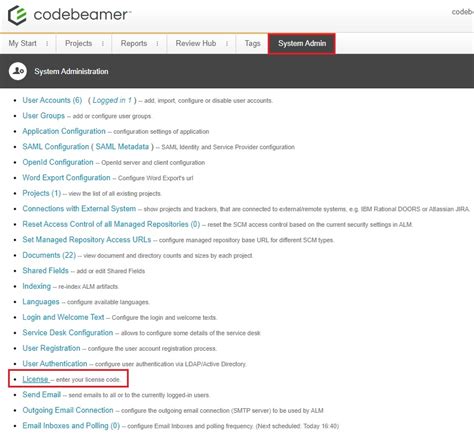The width and height of the screenshot is (474, 434).
Task: Open the Send Email link
Action: coord(41,395)
